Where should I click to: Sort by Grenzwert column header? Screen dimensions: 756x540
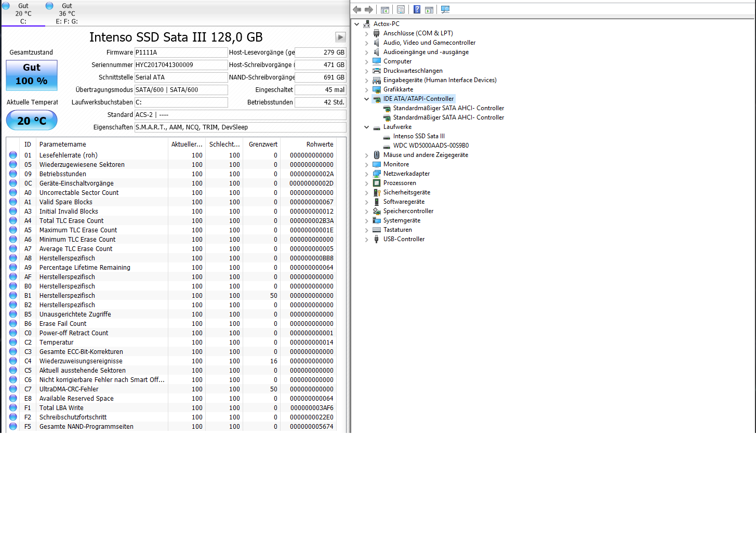coord(262,144)
